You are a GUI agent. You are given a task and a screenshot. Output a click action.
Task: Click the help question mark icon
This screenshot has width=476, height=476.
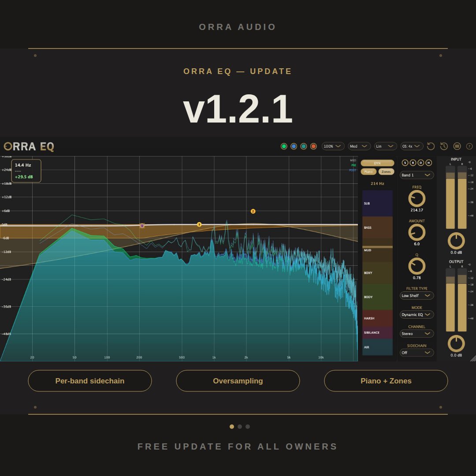click(469, 146)
